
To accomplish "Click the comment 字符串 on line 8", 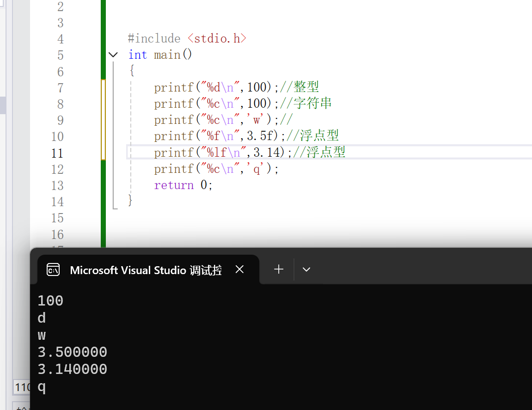I will click(312, 103).
